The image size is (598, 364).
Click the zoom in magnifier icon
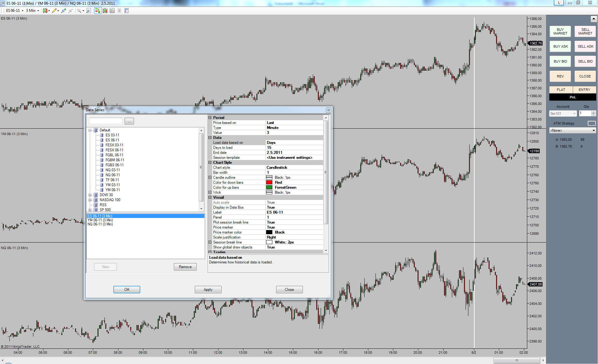(64, 11)
